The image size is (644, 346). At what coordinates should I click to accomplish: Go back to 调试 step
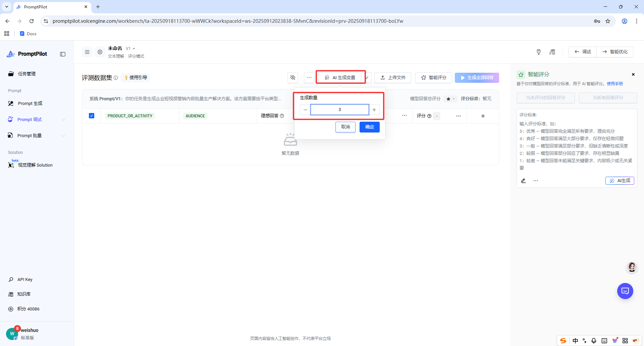[583, 52]
